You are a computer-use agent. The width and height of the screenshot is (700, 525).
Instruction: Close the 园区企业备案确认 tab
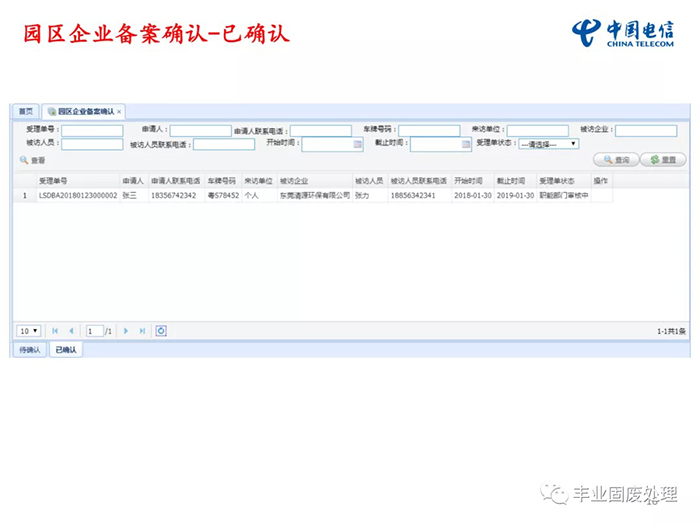(119, 111)
